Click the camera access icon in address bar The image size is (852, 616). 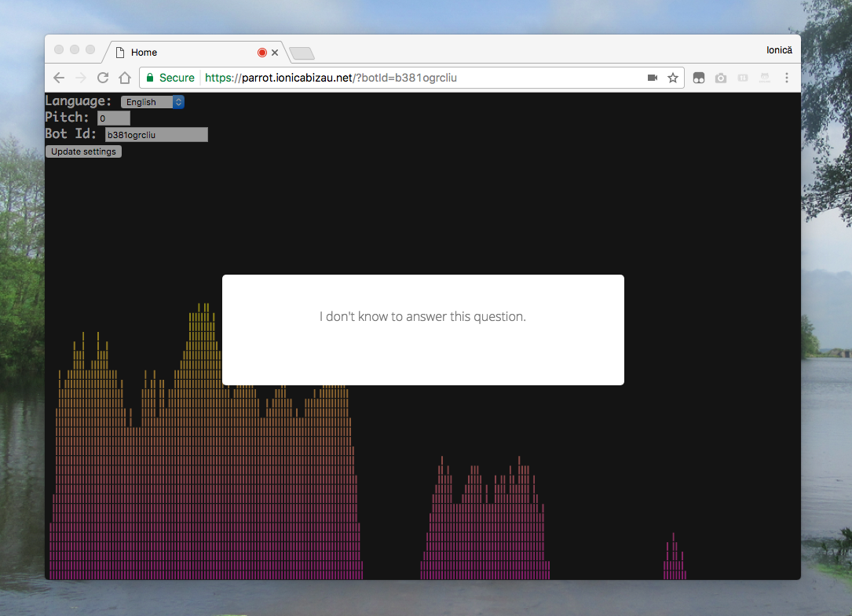click(x=653, y=78)
